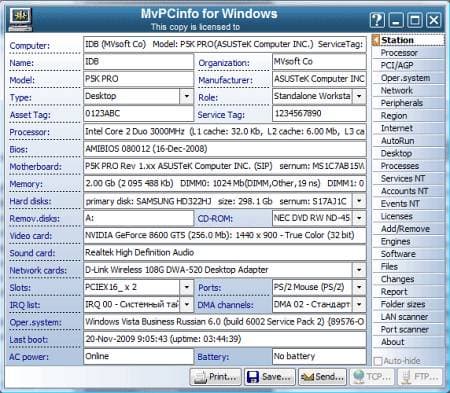
Task: Open the Oper.system section in sidebar
Action: click(x=409, y=78)
